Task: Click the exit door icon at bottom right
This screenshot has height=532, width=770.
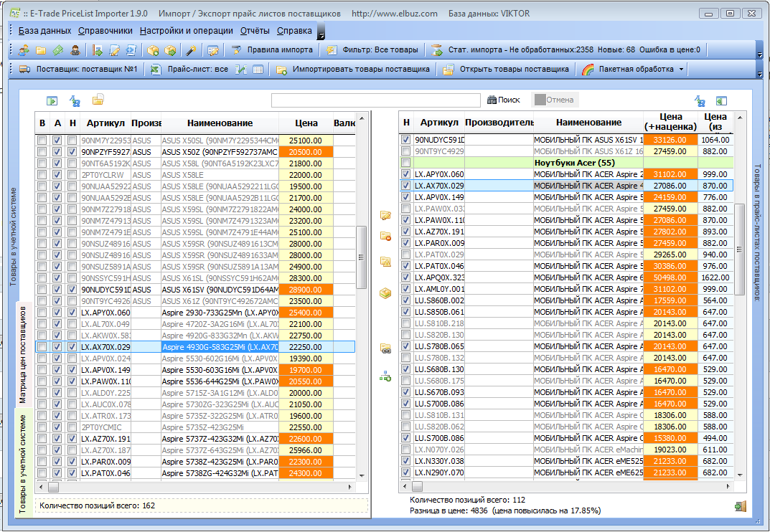Action: (x=740, y=506)
